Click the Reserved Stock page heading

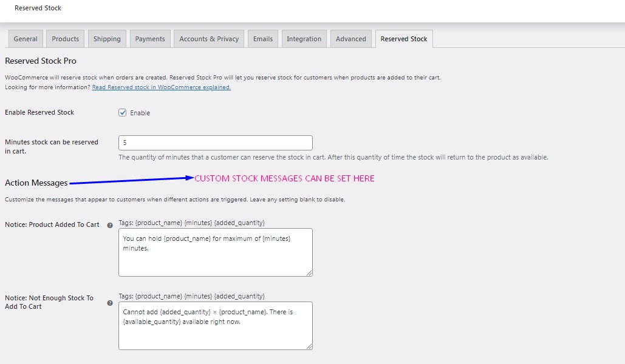(x=38, y=8)
